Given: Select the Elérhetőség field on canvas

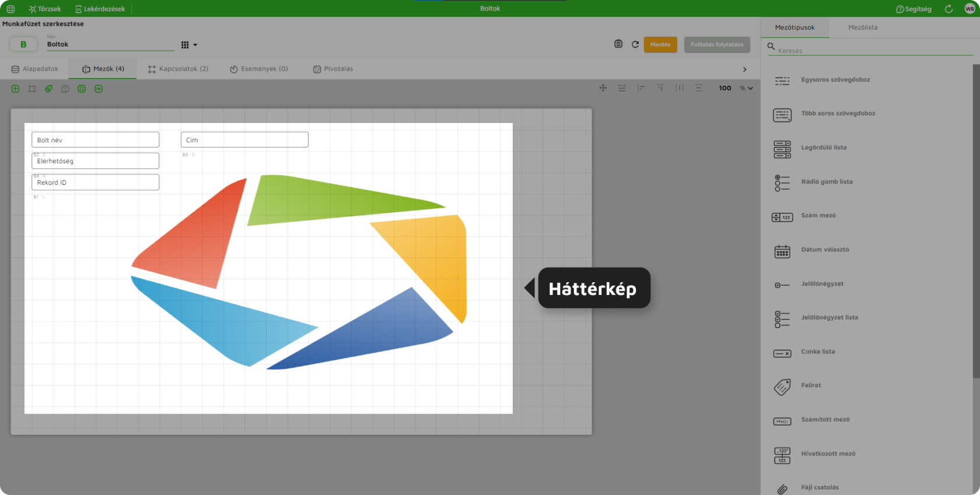Looking at the screenshot, I should click(95, 161).
